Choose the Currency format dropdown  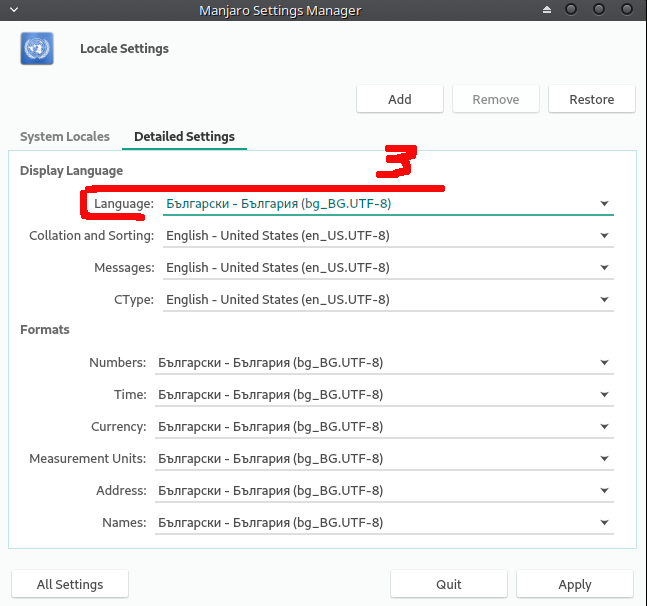pos(384,427)
